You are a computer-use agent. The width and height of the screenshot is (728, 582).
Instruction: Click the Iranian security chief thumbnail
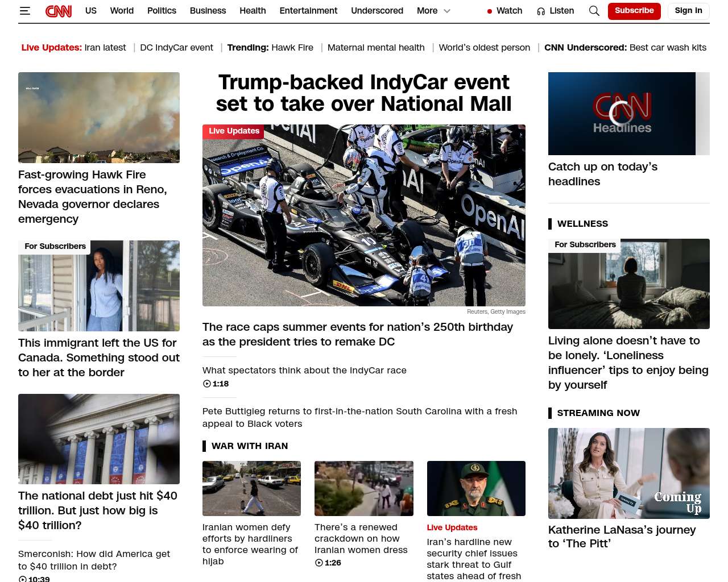click(x=476, y=489)
